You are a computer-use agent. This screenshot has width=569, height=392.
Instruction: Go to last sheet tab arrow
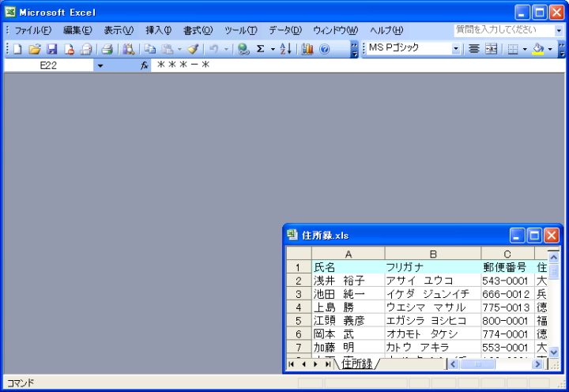328,364
